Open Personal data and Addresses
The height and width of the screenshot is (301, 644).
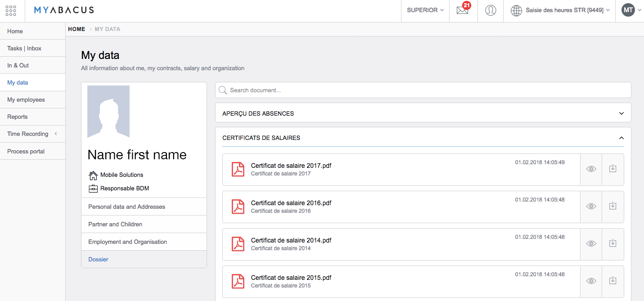144,207
